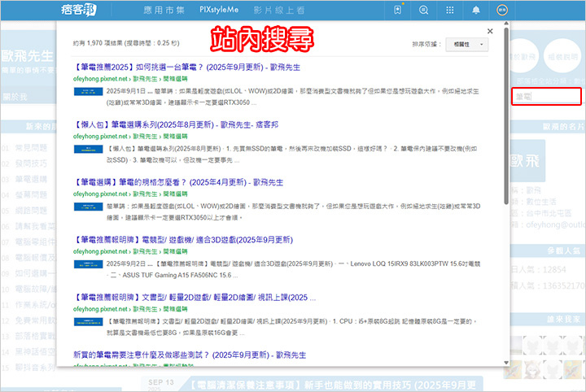The width and height of the screenshot is (586, 392).
Task: Open article 【電腦清潔保養注意事項】 at page bottom
Action: point(334,385)
